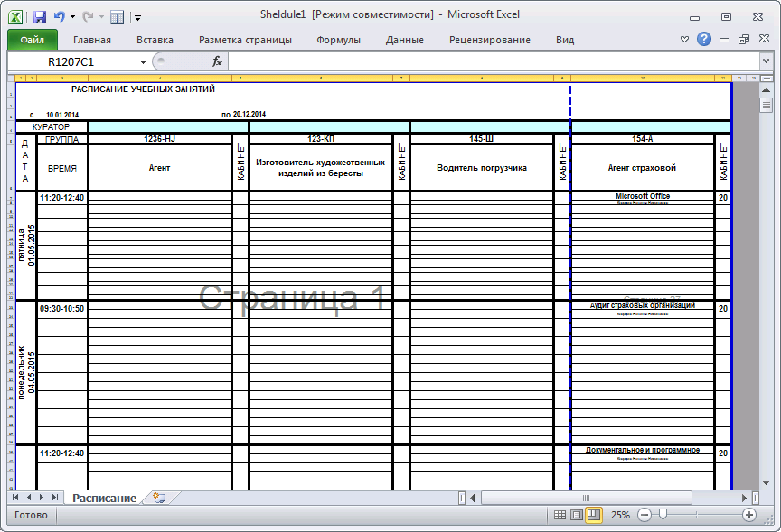Click the zoom slider handle

663,515
